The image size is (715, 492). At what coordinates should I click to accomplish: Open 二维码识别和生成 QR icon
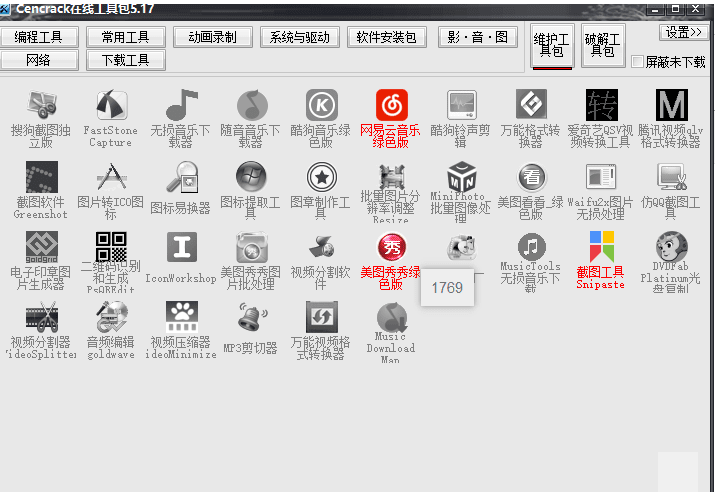point(111,247)
